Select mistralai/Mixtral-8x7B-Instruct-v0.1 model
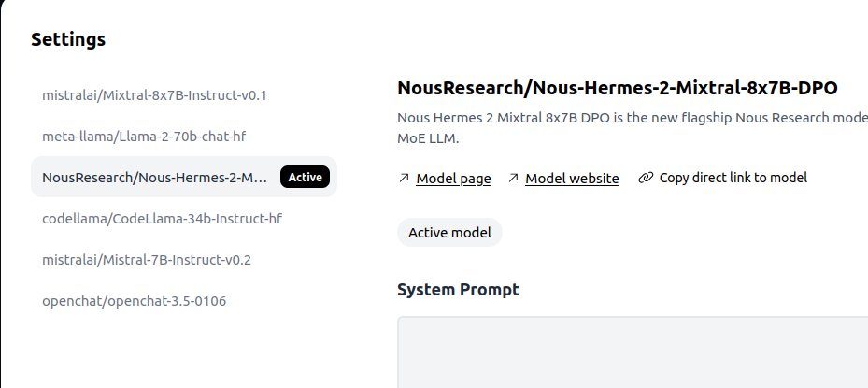Viewport: 868px width, 388px height. coord(184,95)
